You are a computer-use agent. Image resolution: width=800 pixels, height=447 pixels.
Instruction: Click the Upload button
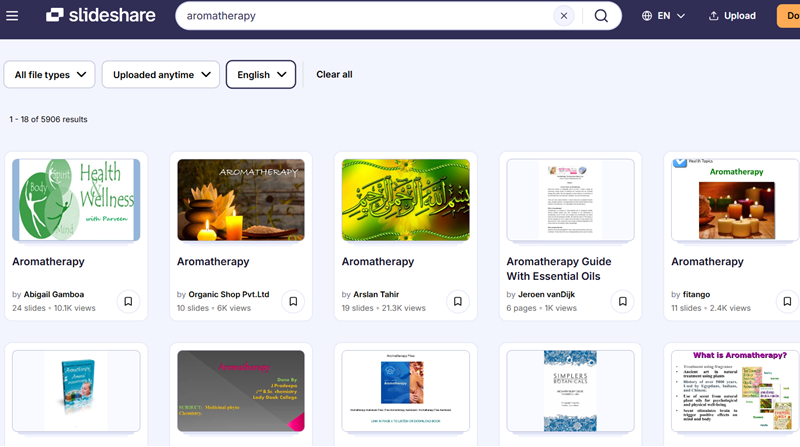click(732, 16)
